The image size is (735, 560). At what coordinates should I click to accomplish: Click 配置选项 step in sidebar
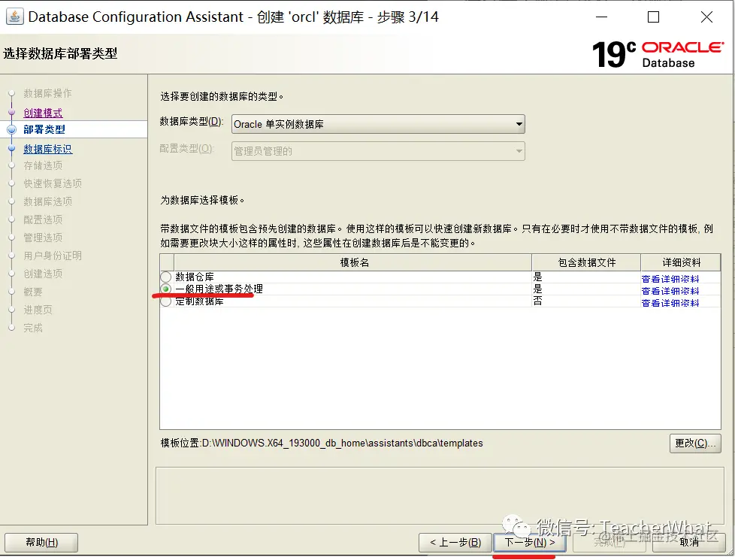43,219
